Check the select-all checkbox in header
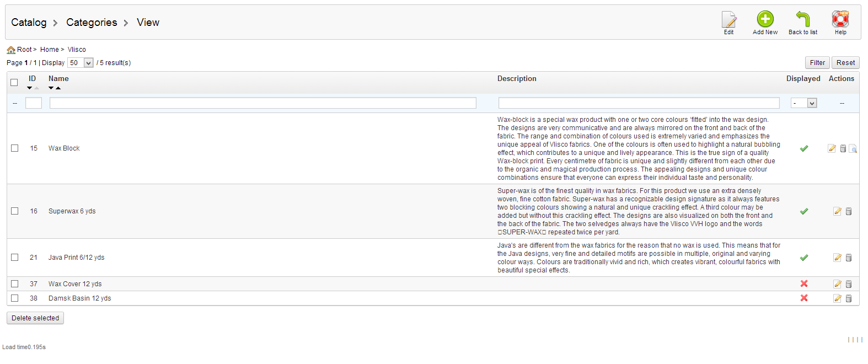 (14, 83)
